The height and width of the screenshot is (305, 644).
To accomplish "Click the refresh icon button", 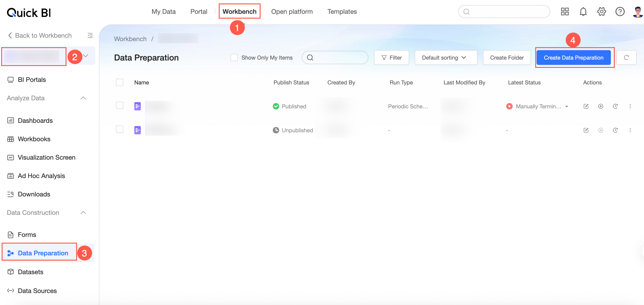I will coord(626,58).
